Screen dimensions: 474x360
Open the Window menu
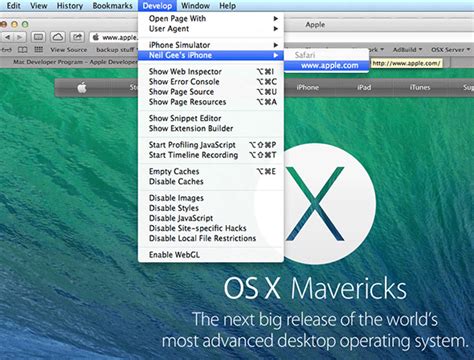pyautogui.click(x=195, y=6)
